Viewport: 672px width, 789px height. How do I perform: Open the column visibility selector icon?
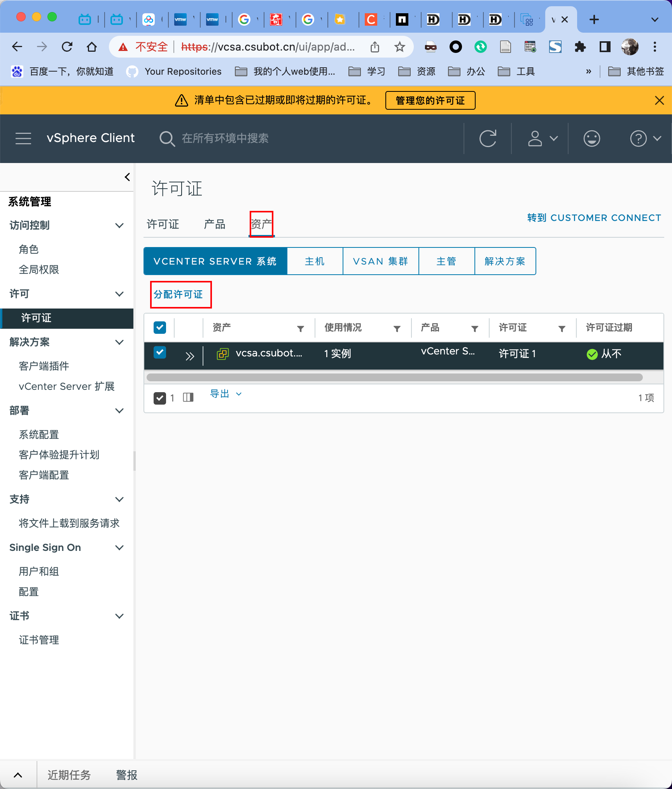pyautogui.click(x=188, y=397)
